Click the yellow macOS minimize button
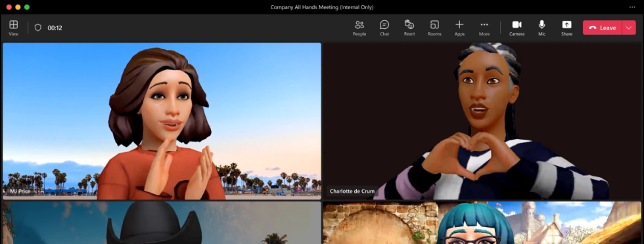 pos(18,7)
